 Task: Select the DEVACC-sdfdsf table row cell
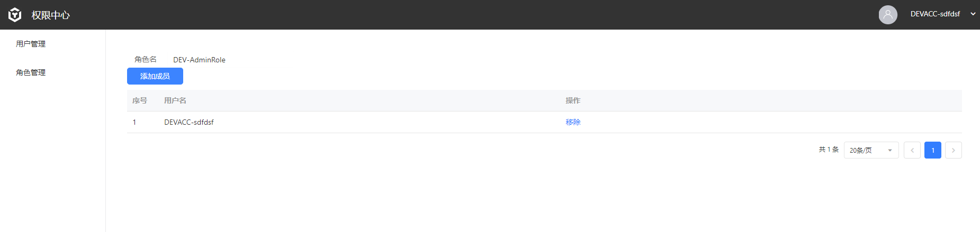pyautogui.click(x=189, y=122)
